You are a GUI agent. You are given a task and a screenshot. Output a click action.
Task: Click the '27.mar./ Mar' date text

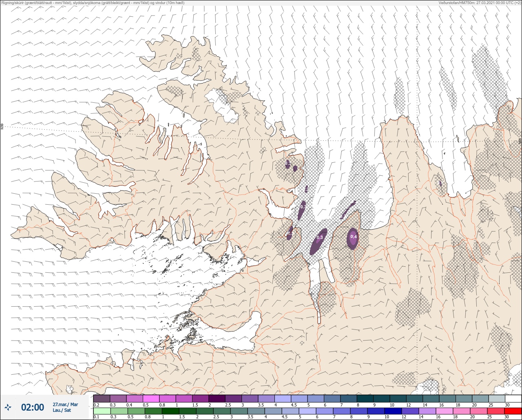pos(65,405)
